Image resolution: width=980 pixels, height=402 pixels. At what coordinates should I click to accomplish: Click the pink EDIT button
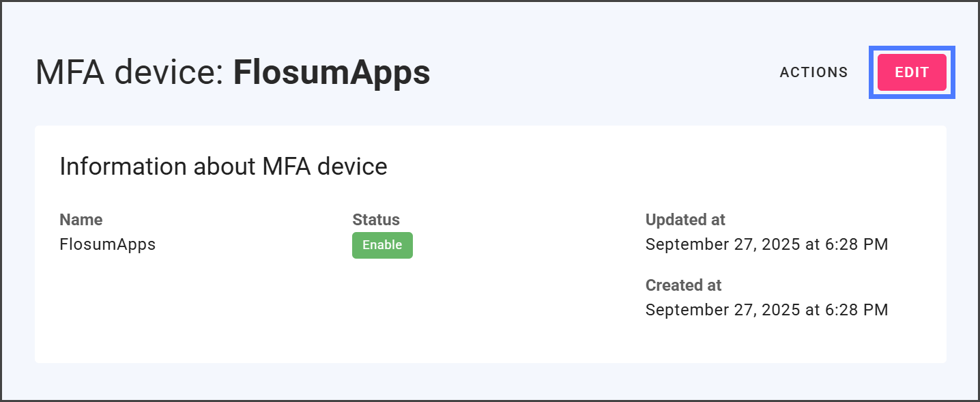(x=912, y=72)
